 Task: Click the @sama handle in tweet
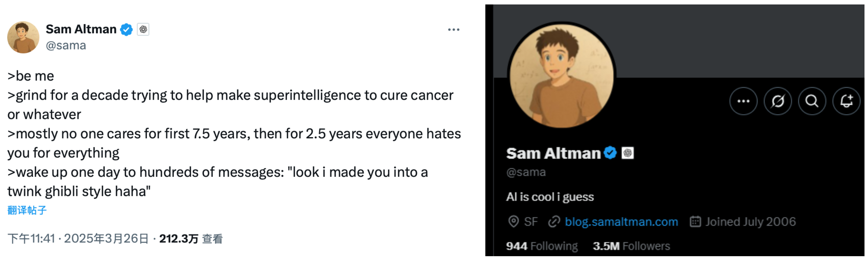[66, 46]
